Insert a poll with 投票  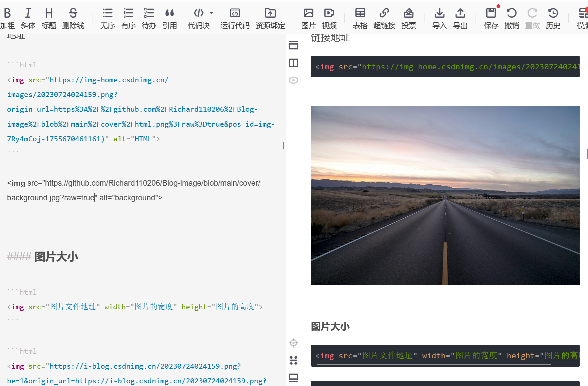pyautogui.click(x=408, y=18)
